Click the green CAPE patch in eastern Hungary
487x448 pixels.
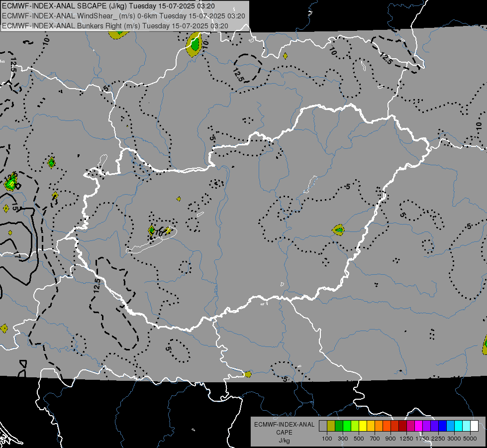pos(339,230)
